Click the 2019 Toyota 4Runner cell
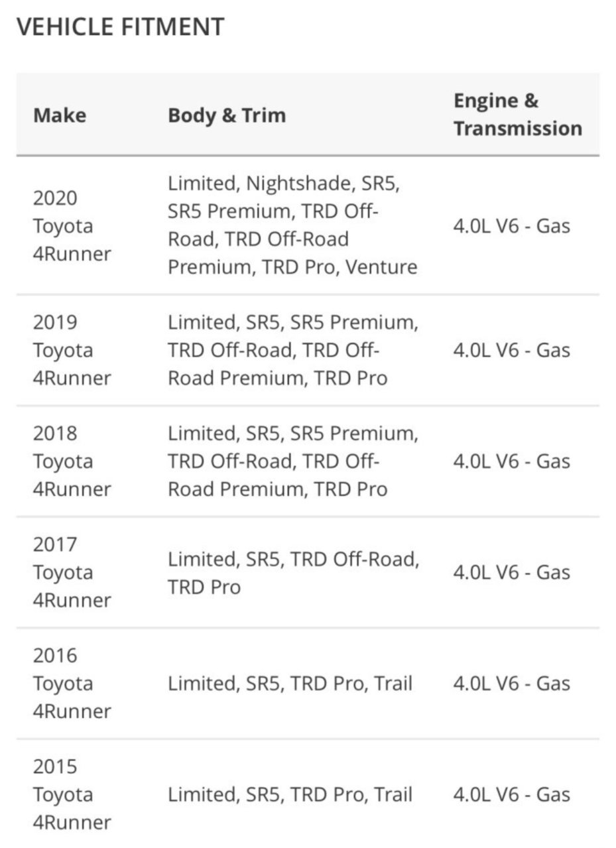 [x=72, y=350]
